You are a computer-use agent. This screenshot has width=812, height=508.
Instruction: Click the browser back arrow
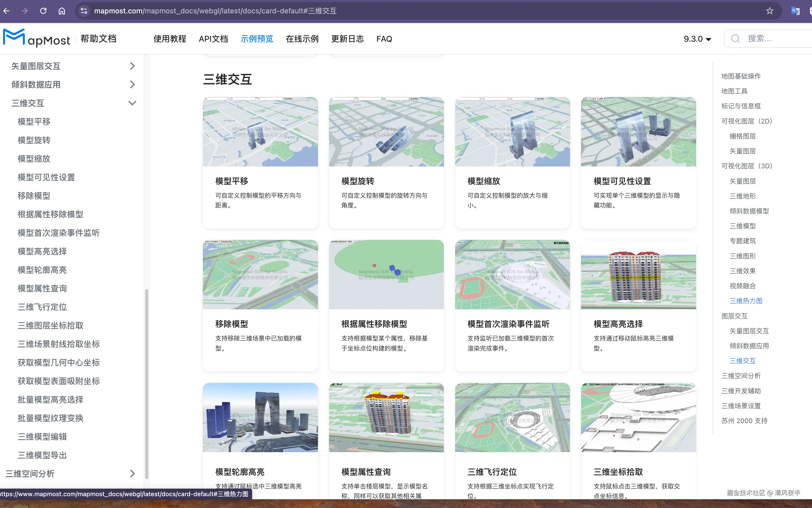(6, 11)
